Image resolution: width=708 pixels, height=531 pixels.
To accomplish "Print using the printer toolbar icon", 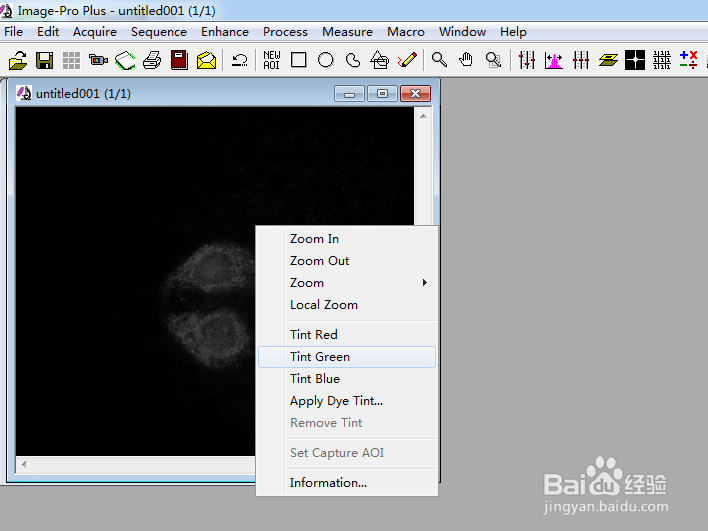I will coord(152,60).
